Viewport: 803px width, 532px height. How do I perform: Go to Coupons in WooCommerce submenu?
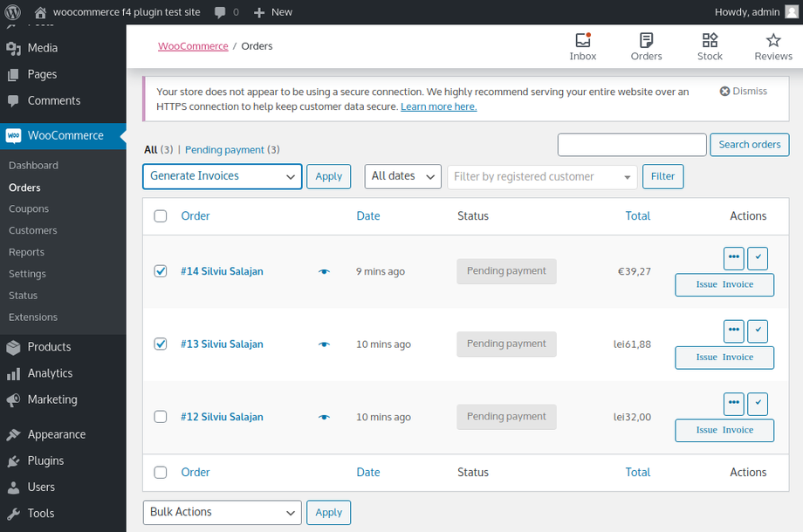[29, 209]
